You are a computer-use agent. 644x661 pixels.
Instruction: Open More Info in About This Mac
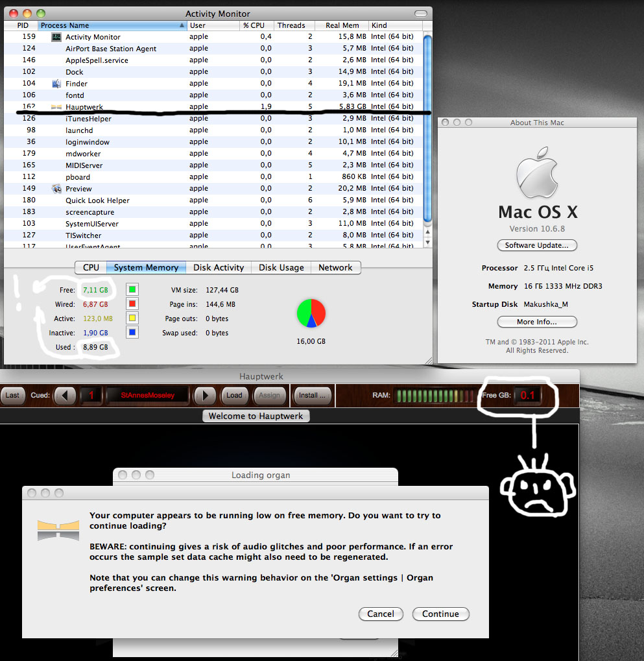click(537, 322)
